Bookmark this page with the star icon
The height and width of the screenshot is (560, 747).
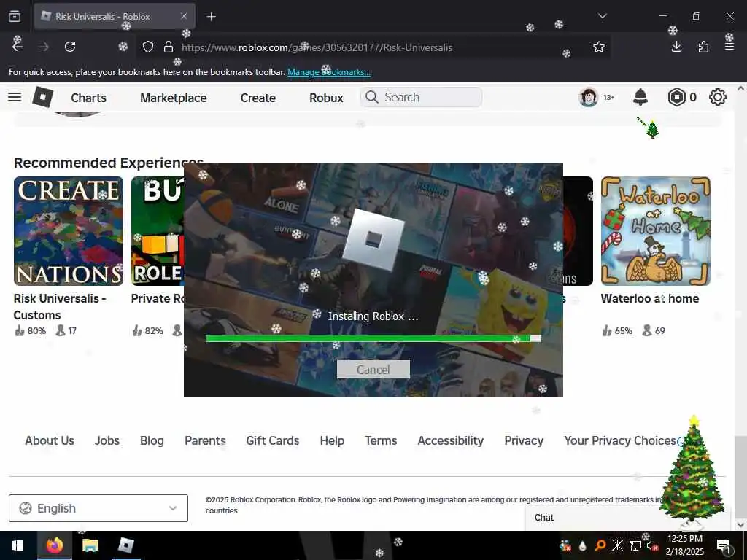pos(599,47)
